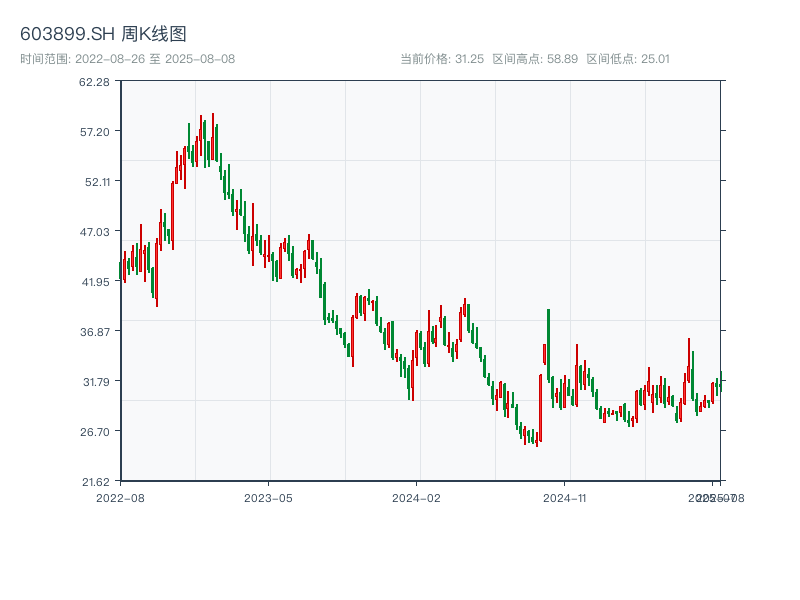This screenshot has width=800, height=600.
Task: Click the y-axis label 21.62
Action: tap(96, 482)
